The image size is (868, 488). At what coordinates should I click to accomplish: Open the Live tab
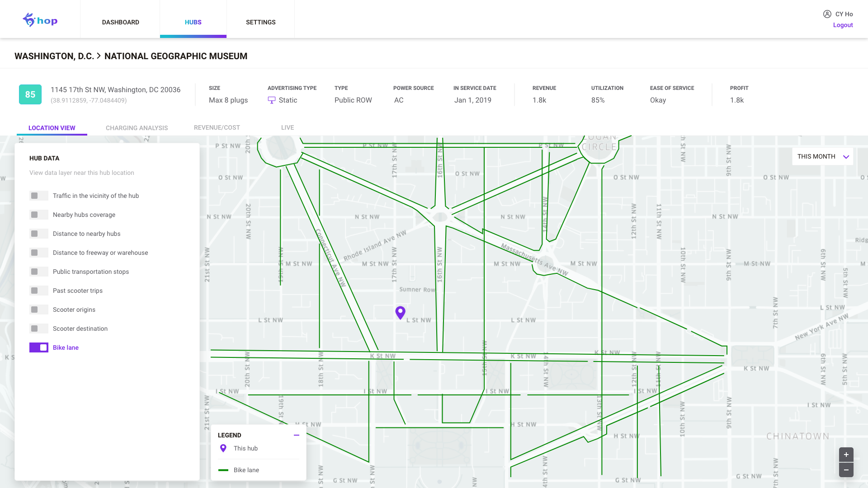point(288,127)
